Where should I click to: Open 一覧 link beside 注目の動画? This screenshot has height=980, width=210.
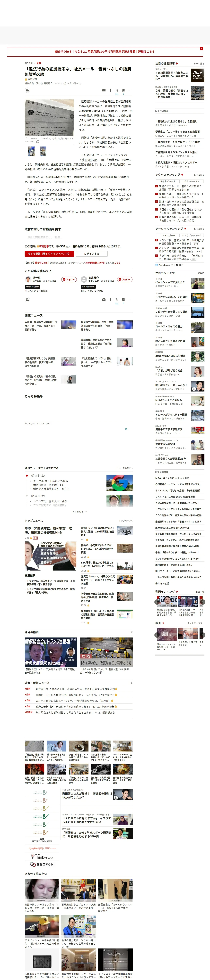point(130,632)
